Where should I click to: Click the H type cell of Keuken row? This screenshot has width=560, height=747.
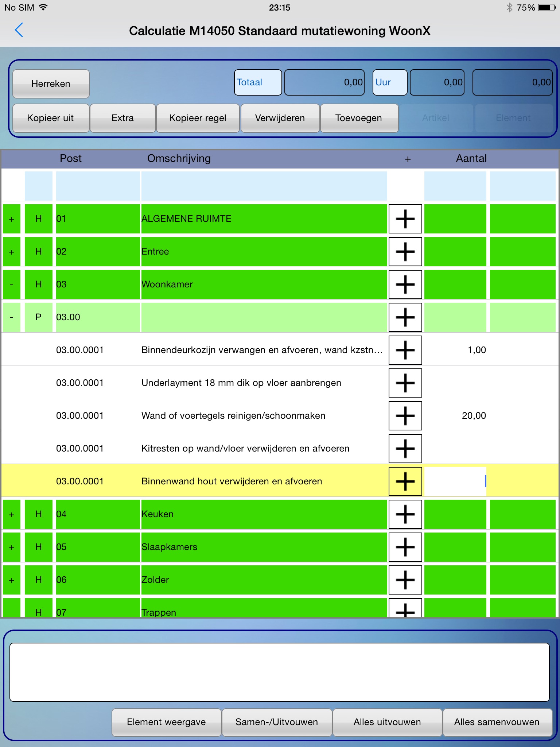tap(38, 514)
